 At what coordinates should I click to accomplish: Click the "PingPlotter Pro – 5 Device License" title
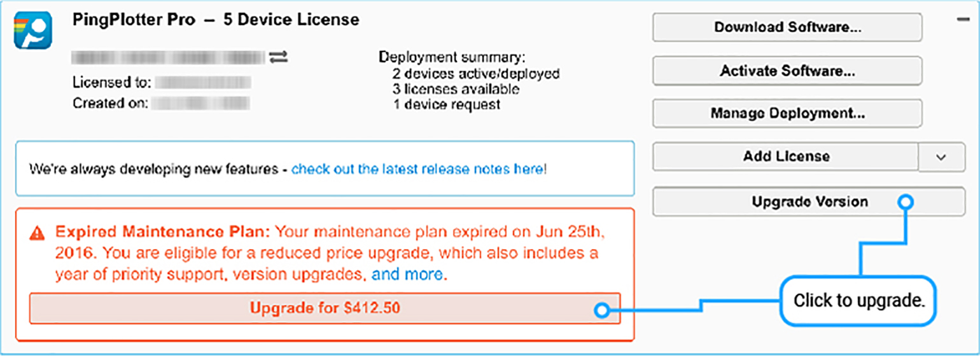tap(216, 20)
